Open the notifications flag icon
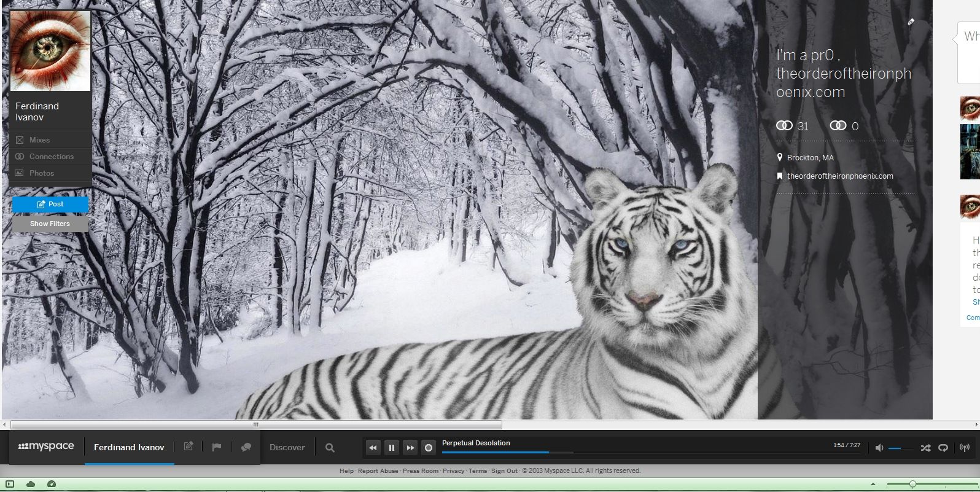The height and width of the screenshot is (492, 980). click(217, 447)
